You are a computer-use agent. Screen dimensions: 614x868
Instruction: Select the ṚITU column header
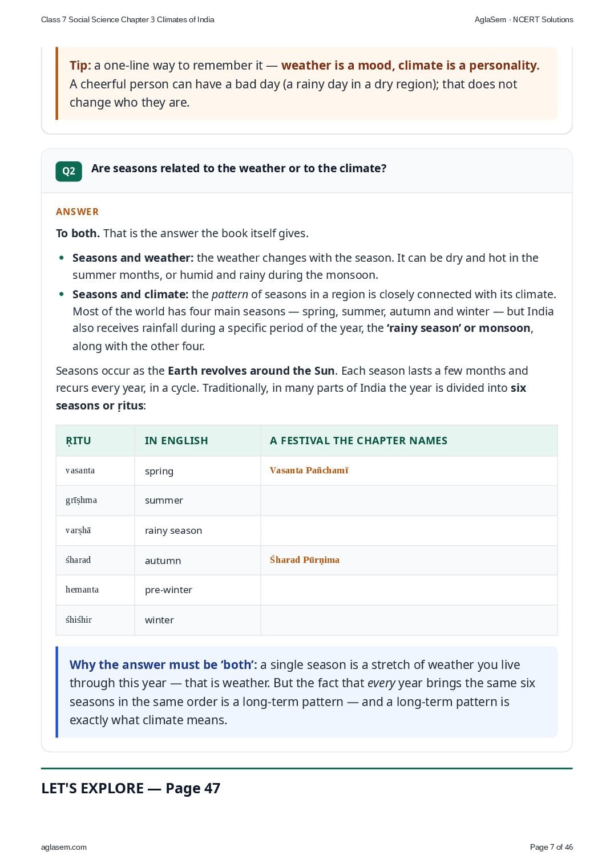click(x=78, y=440)
